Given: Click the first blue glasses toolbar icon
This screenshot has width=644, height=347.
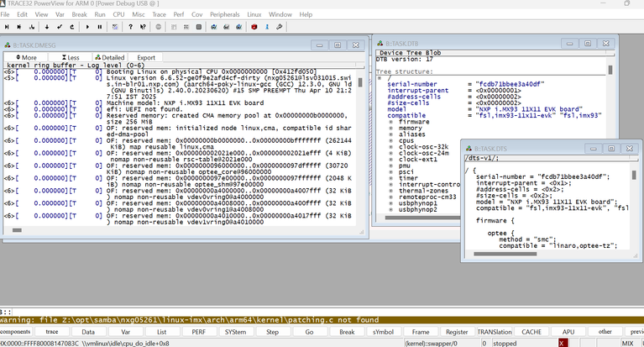Looking at the screenshot, I should 214,27.
